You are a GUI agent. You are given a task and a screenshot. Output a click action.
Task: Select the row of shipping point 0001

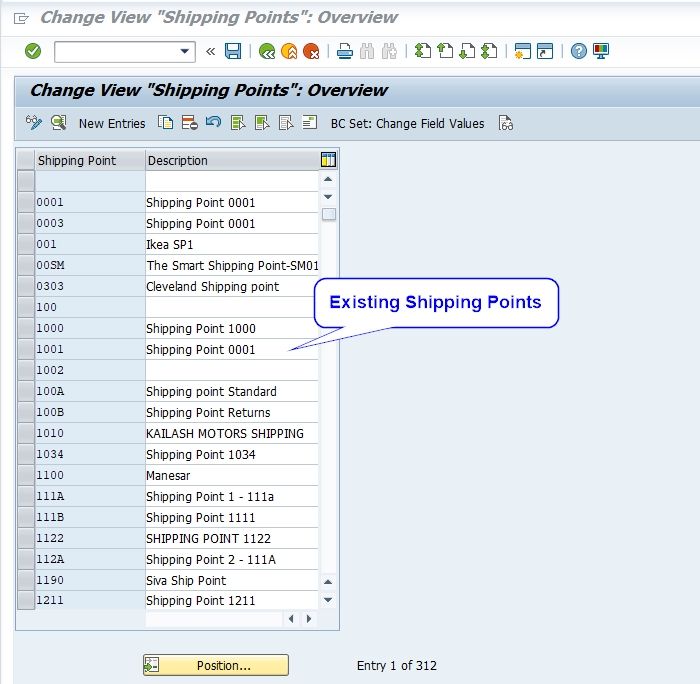(26, 202)
